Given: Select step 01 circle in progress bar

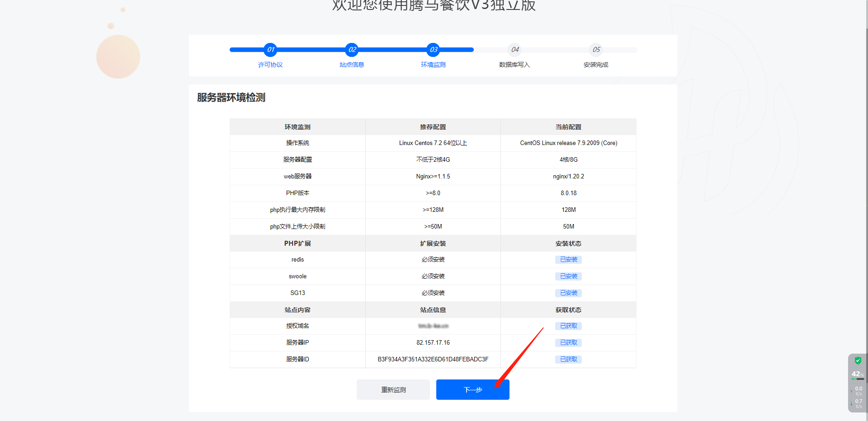Looking at the screenshot, I should [x=270, y=50].
